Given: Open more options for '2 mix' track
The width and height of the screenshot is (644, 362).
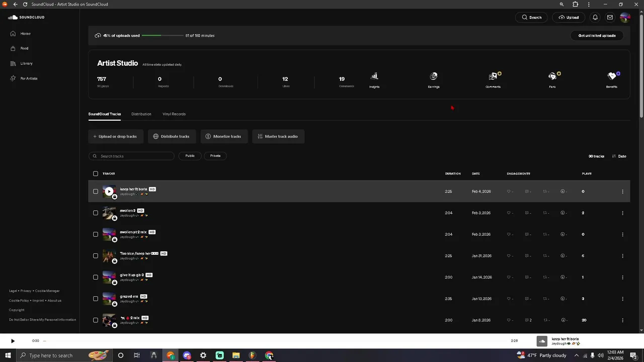Looking at the screenshot, I should (622, 320).
